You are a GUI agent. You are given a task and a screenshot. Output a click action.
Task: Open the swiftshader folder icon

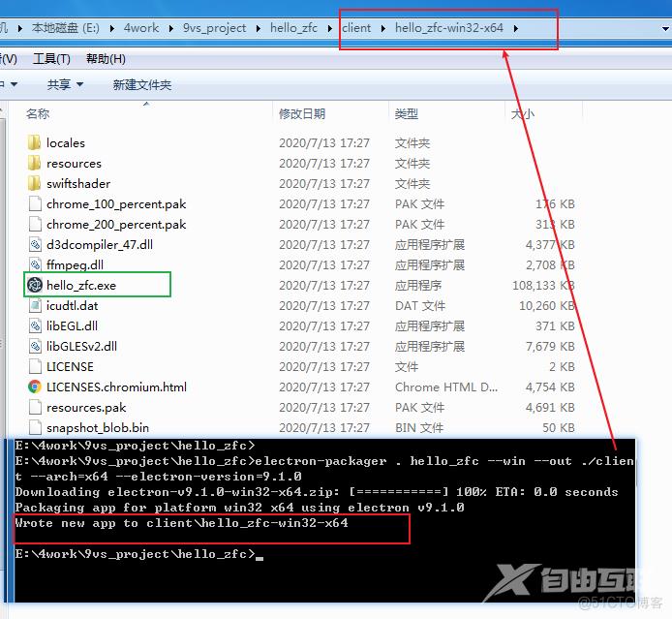[34, 183]
